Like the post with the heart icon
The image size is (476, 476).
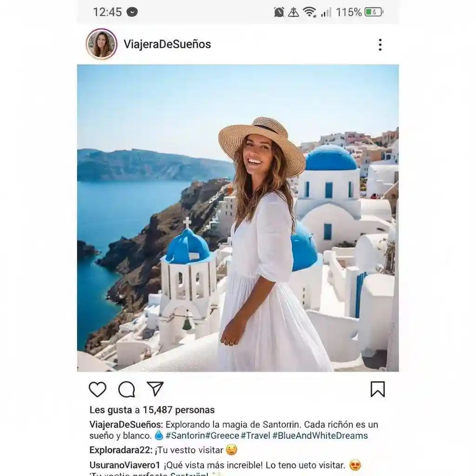[x=98, y=390]
